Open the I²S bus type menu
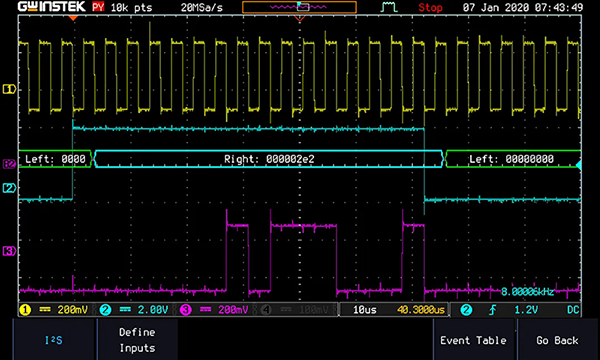Image resolution: width=600 pixels, height=360 pixels. pos(54,340)
